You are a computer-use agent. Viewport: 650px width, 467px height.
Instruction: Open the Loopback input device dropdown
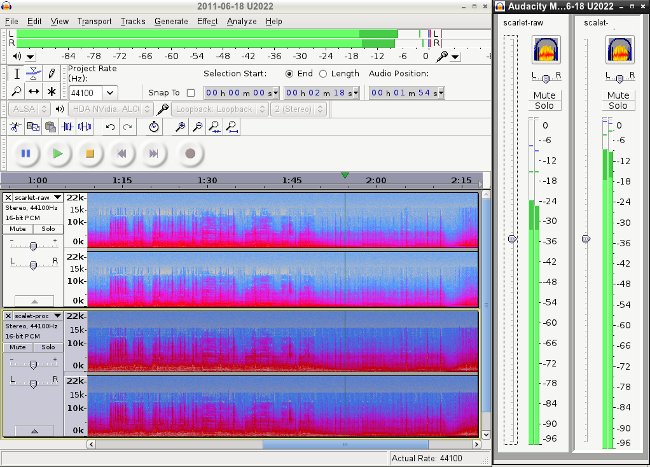click(x=219, y=109)
